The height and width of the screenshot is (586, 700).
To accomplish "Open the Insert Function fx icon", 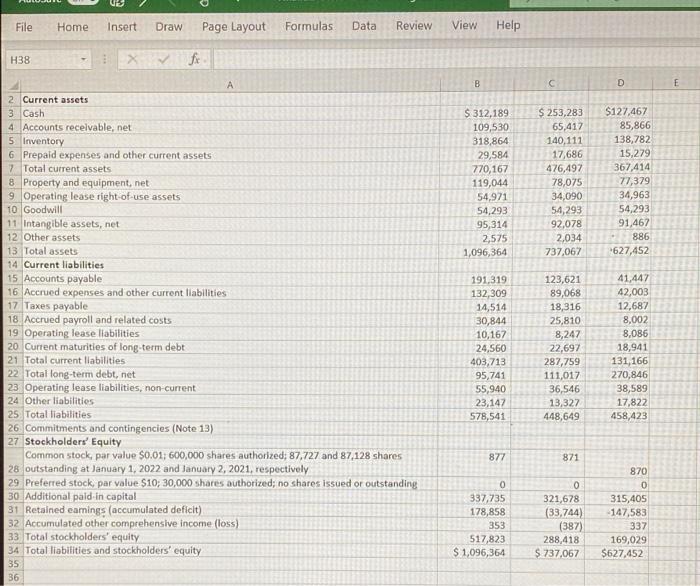I will coord(194,59).
